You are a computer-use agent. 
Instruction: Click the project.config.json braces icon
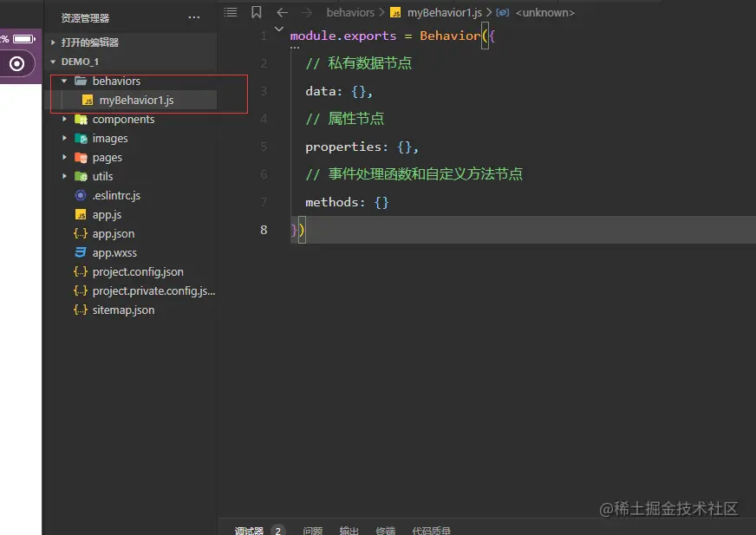pyautogui.click(x=81, y=271)
